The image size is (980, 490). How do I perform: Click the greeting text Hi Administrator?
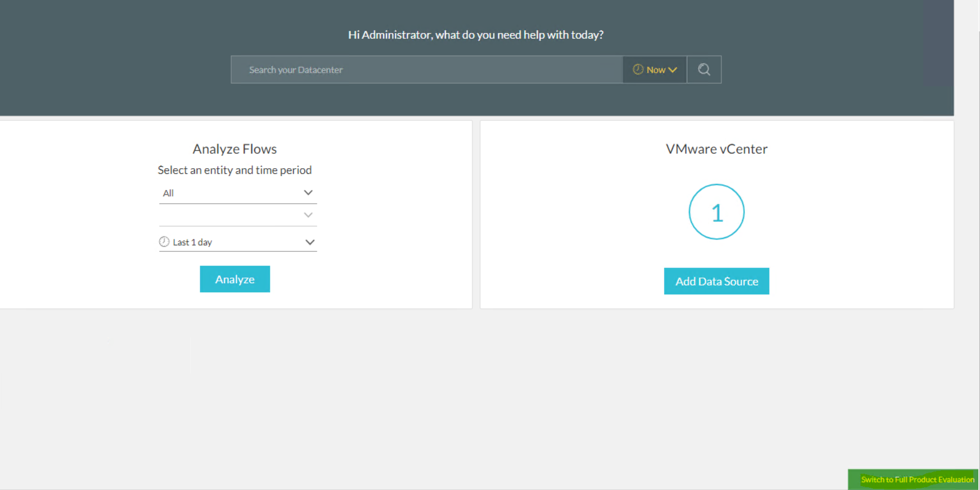tap(476, 35)
